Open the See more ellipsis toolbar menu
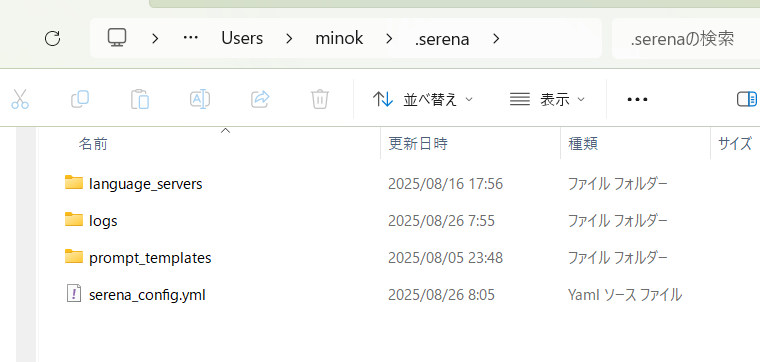Viewport: 760px width, 362px height. pyautogui.click(x=637, y=99)
